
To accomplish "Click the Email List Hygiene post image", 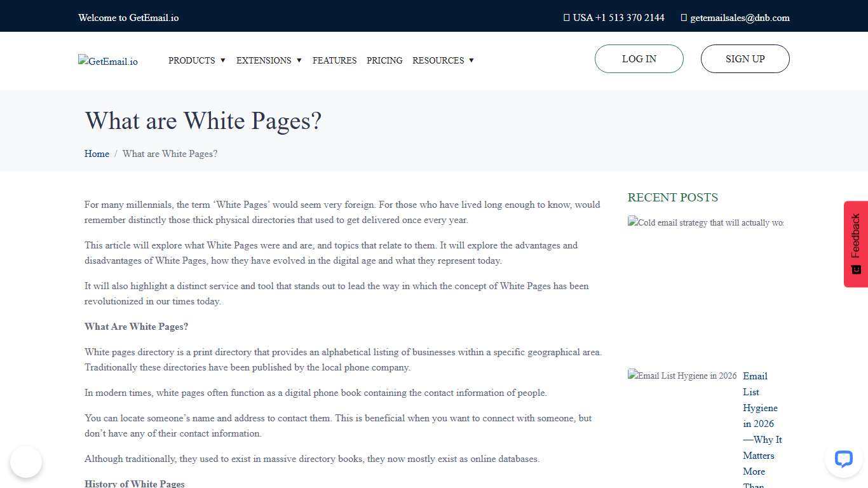I will 681,376.
